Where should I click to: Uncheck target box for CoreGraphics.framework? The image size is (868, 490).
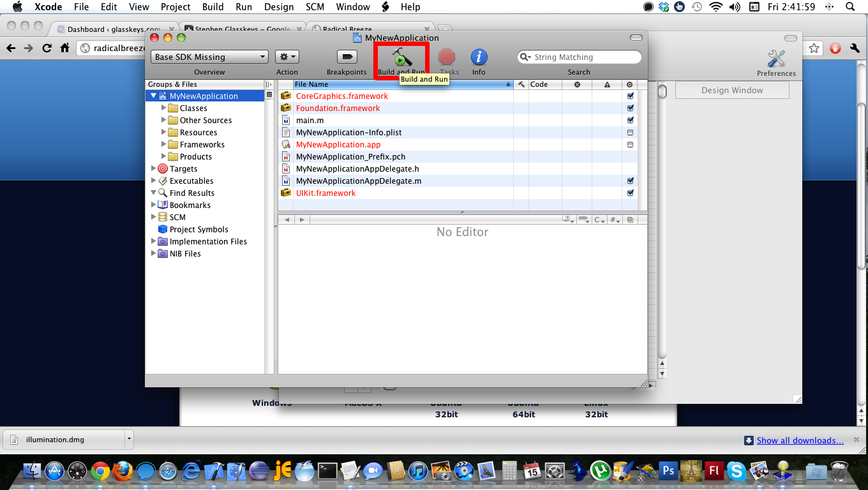pyautogui.click(x=630, y=96)
